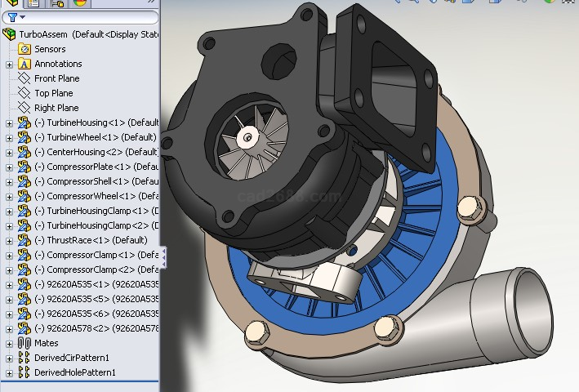This screenshot has width=579, height=392.
Task: Open the filter dropdown arrow
Action: tap(22, 17)
